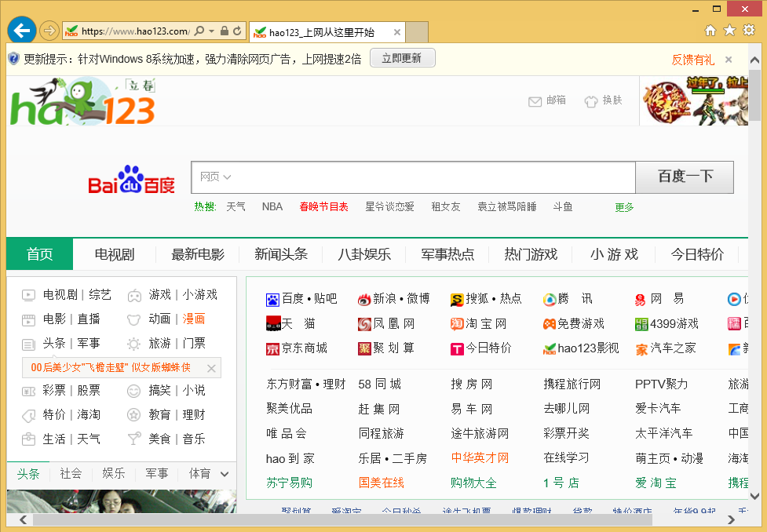Click the search magnifier in address bar
The image size is (767, 532).
tap(199, 31)
